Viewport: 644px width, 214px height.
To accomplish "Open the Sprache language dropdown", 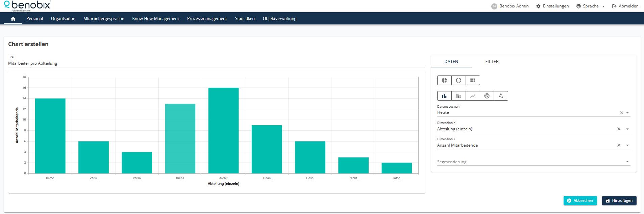I will tap(591, 6).
